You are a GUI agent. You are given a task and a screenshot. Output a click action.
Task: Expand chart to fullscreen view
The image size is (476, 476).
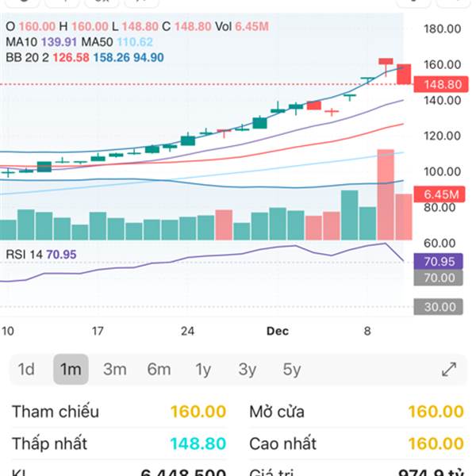[x=449, y=369]
